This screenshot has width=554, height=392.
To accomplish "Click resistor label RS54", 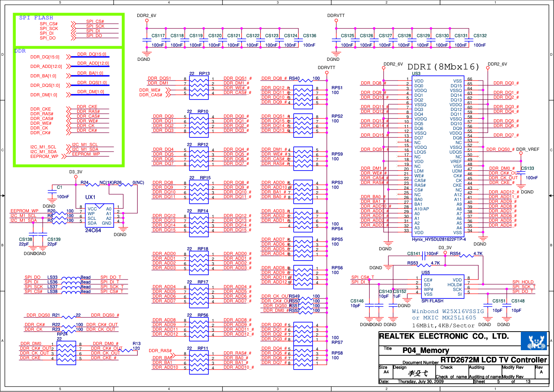I will click(x=455, y=253).
